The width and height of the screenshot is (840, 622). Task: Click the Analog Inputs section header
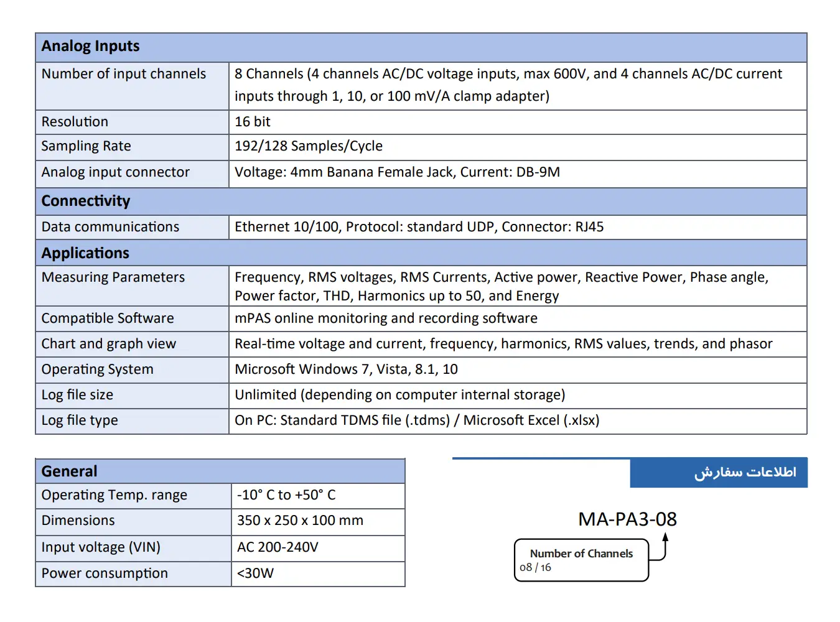click(x=421, y=47)
